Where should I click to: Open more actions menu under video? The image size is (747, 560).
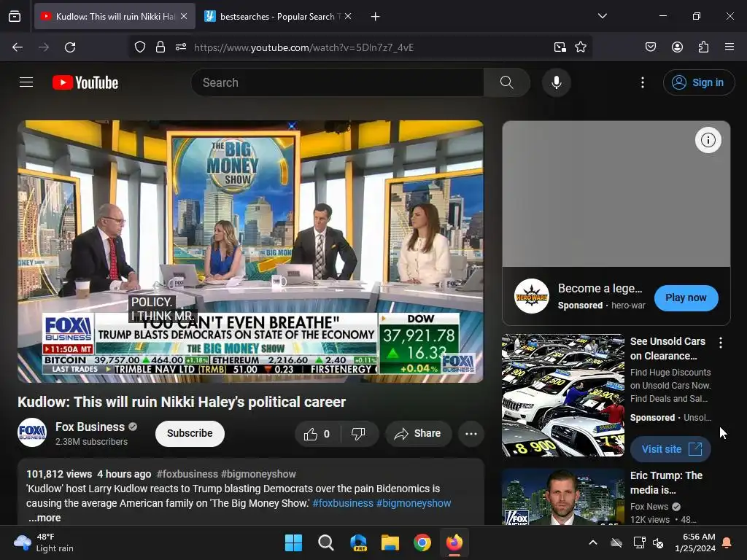tap(471, 434)
